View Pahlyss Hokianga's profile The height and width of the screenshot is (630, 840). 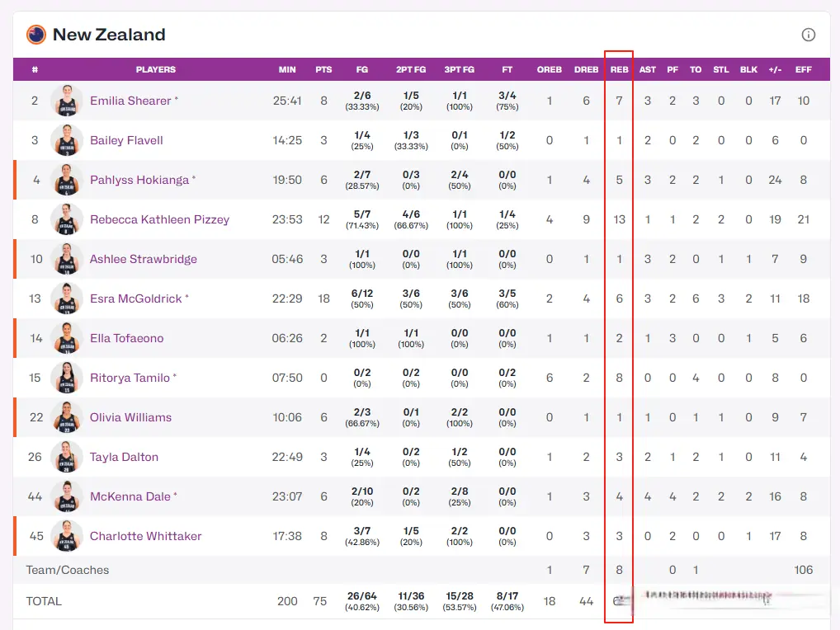click(x=139, y=180)
